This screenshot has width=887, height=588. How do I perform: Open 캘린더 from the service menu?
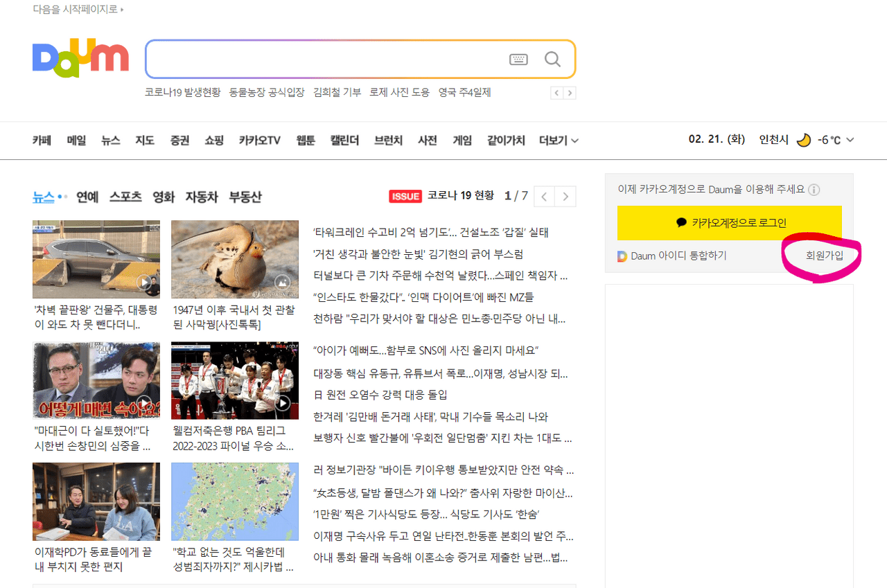pyautogui.click(x=344, y=140)
